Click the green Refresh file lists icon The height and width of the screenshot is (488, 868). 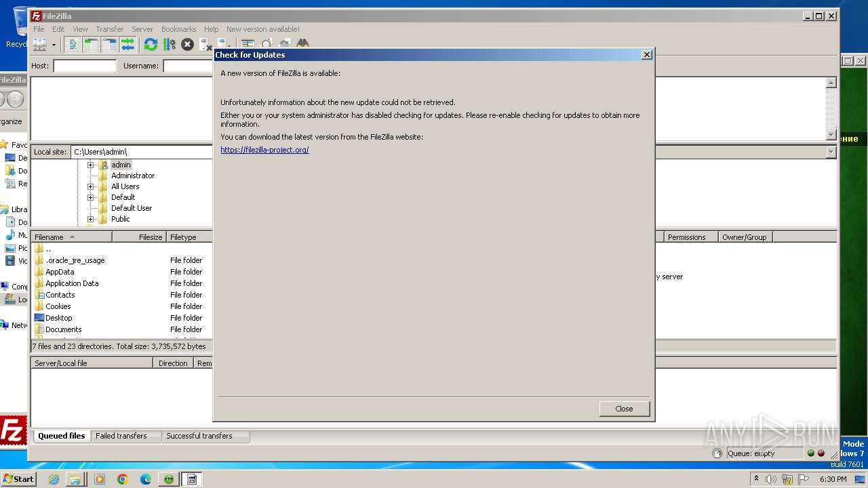151,45
